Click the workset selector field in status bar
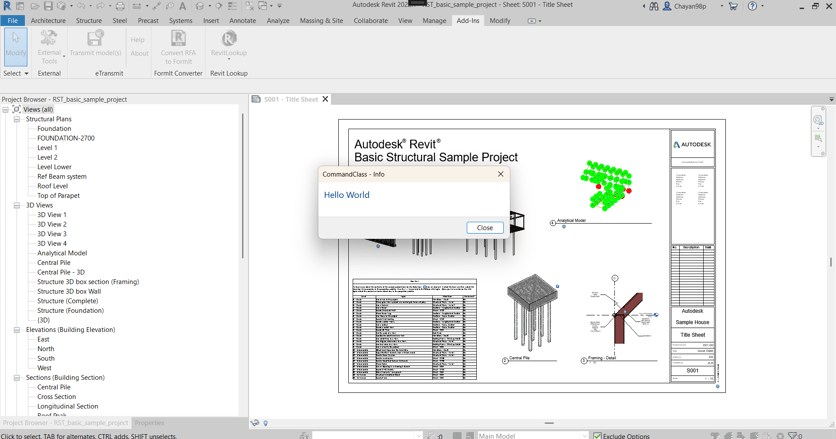The height and width of the screenshot is (439, 836). (367, 436)
